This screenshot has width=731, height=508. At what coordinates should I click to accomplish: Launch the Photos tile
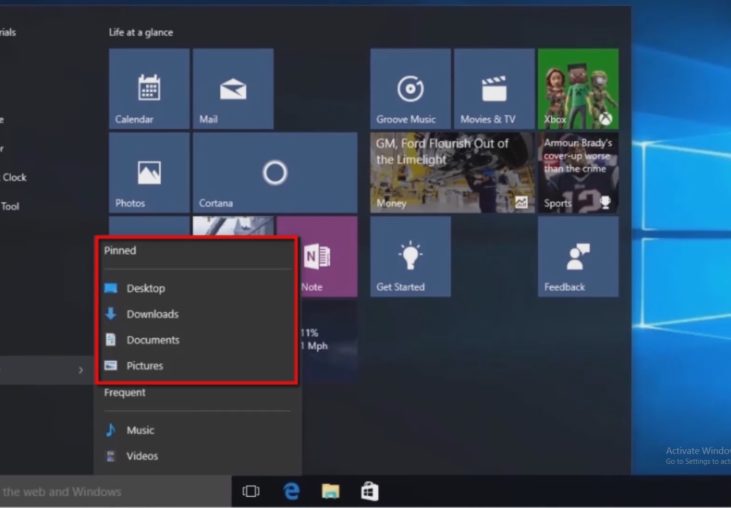click(x=149, y=173)
